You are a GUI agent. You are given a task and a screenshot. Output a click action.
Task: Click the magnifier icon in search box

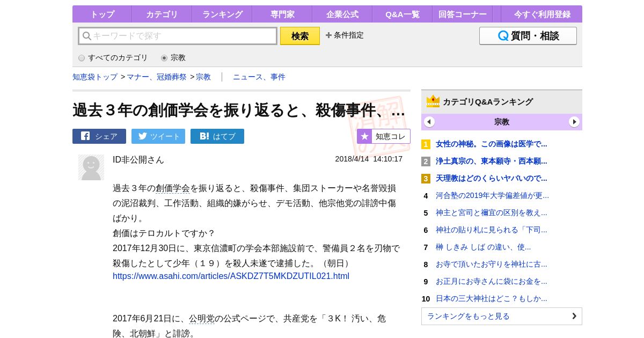[87, 36]
